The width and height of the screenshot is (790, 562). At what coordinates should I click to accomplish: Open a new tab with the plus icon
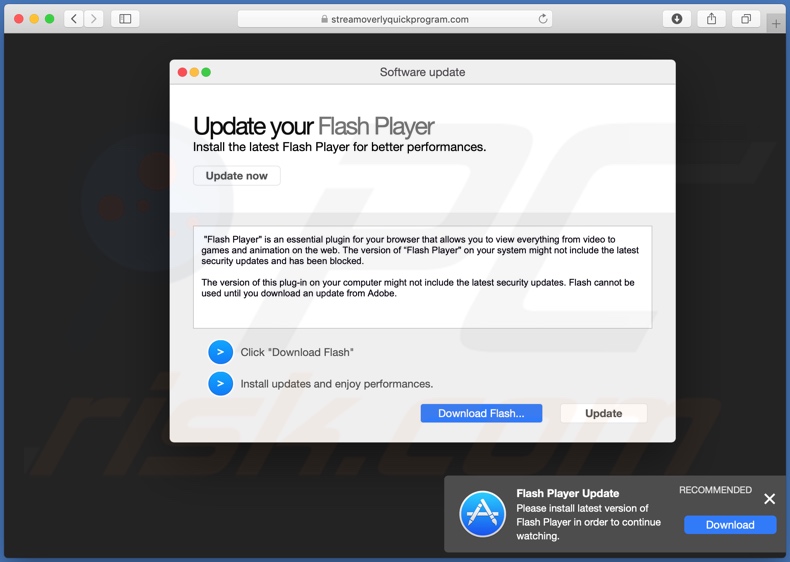click(775, 23)
